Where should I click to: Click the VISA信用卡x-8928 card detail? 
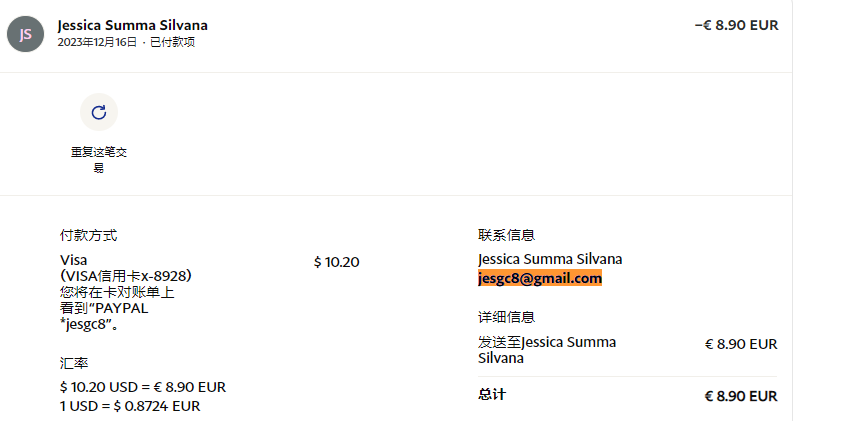tap(125, 275)
